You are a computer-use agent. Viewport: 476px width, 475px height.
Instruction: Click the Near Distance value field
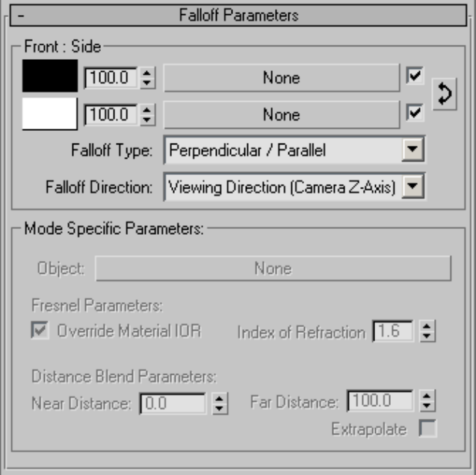point(172,403)
